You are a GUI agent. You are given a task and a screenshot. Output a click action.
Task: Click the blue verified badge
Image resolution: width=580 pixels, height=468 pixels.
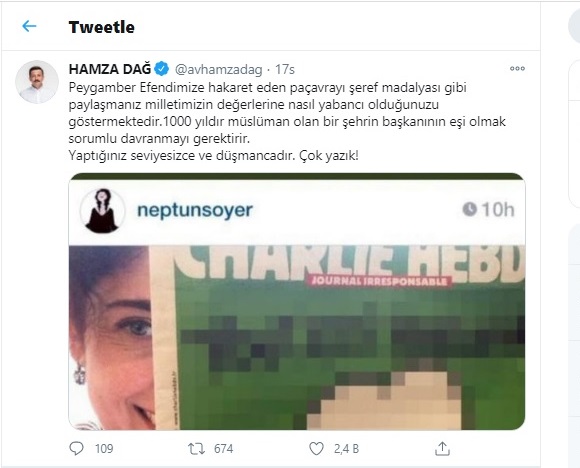point(162,69)
